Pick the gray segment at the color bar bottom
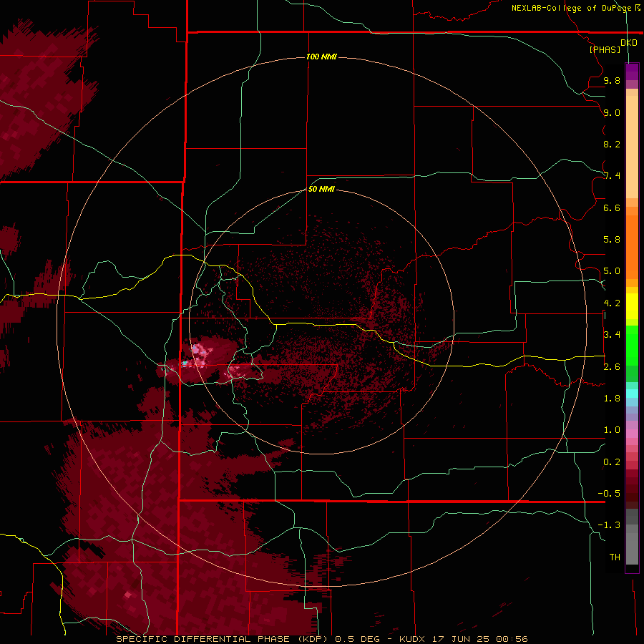 [x=632, y=546]
